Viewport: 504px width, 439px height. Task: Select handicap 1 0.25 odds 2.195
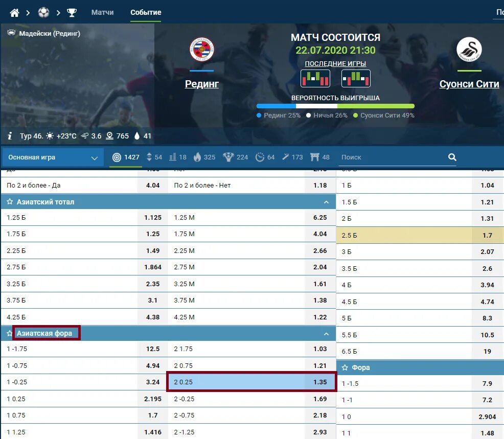pos(84,399)
